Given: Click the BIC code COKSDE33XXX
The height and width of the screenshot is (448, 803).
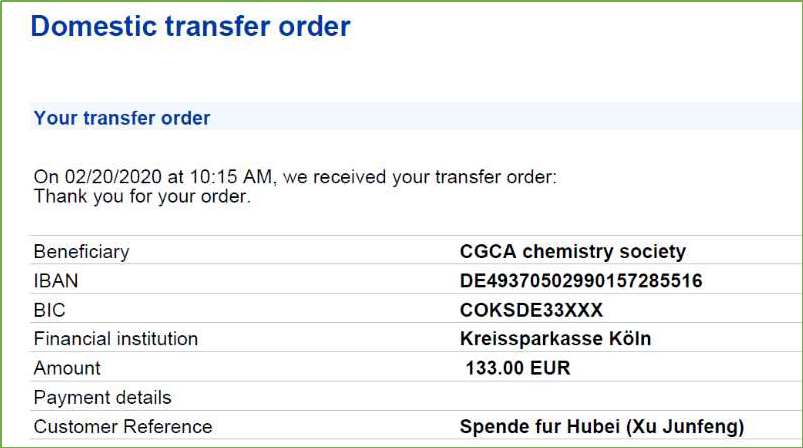Looking at the screenshot, I should pos(531,310).
